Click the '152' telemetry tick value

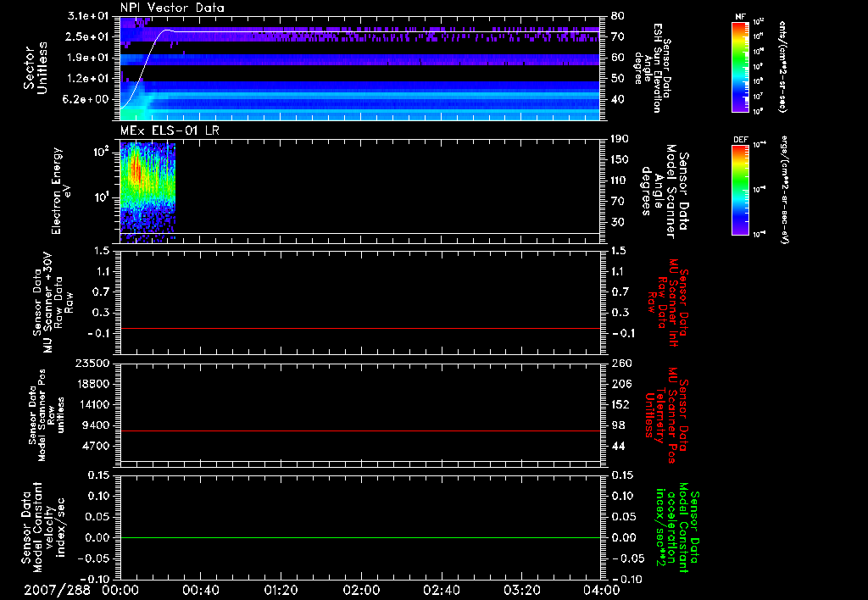coord(620,404)
